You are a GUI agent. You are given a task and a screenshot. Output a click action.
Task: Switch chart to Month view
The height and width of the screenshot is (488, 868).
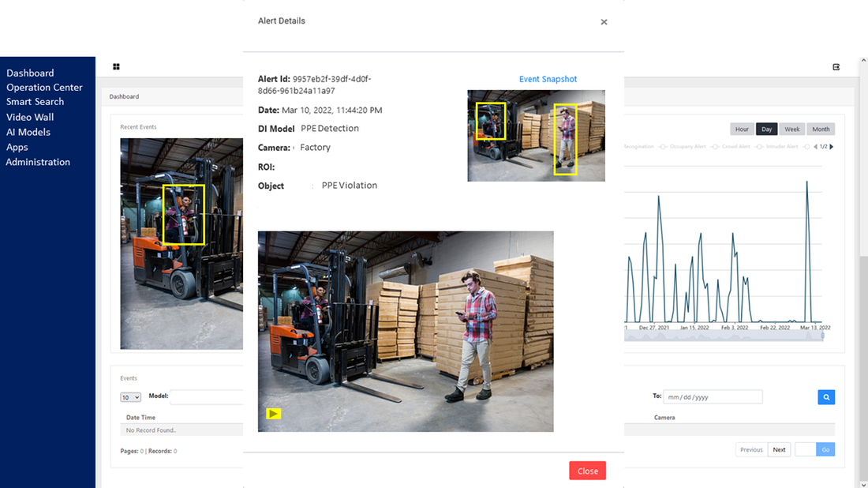(x=821, y=130)
